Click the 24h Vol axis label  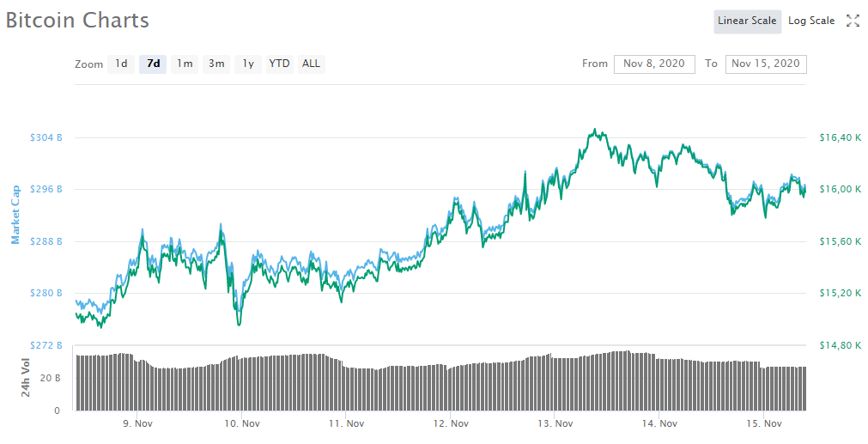coord(26,378)
